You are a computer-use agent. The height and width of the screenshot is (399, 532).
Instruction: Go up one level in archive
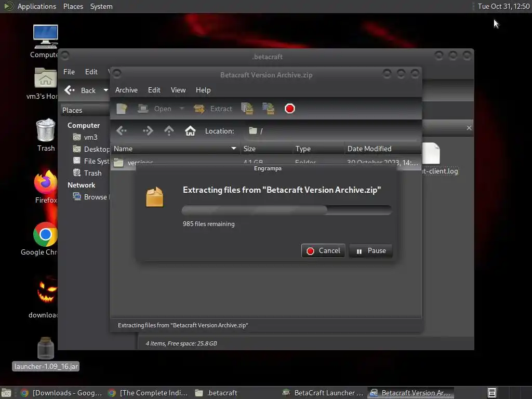tap(169, 130)
